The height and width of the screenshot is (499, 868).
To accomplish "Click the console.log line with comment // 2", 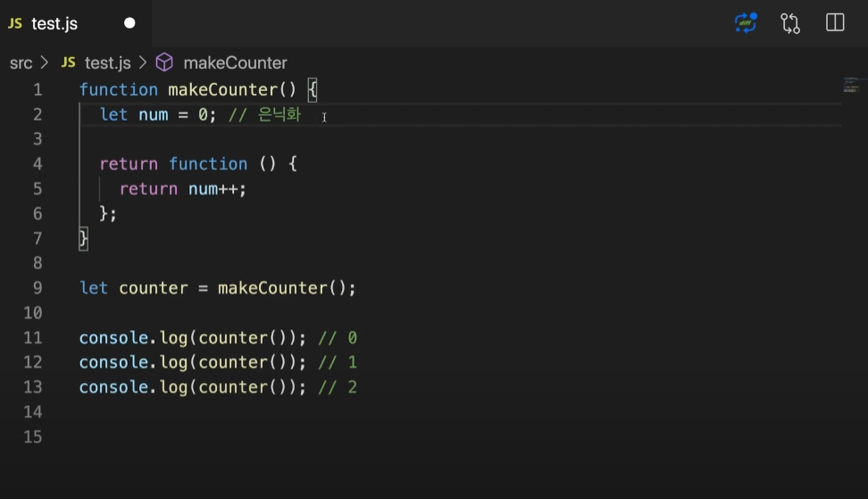I will pyautogui.click(x=218, y=387).
